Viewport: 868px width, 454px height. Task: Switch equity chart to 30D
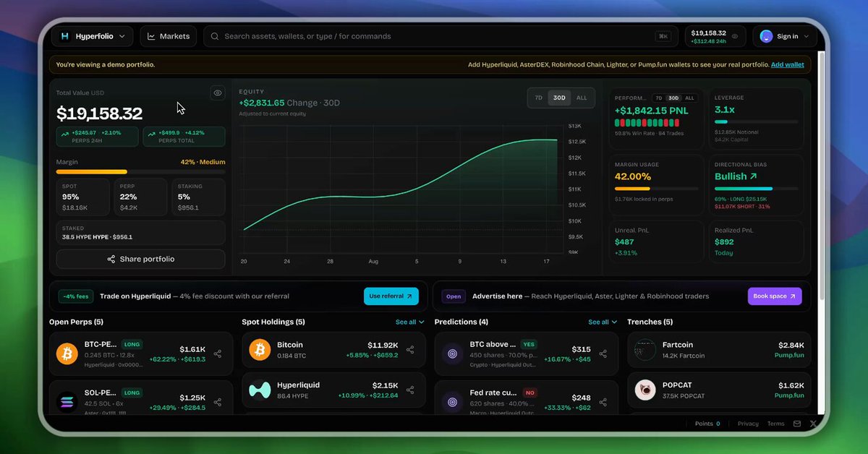tap(559, 98)
